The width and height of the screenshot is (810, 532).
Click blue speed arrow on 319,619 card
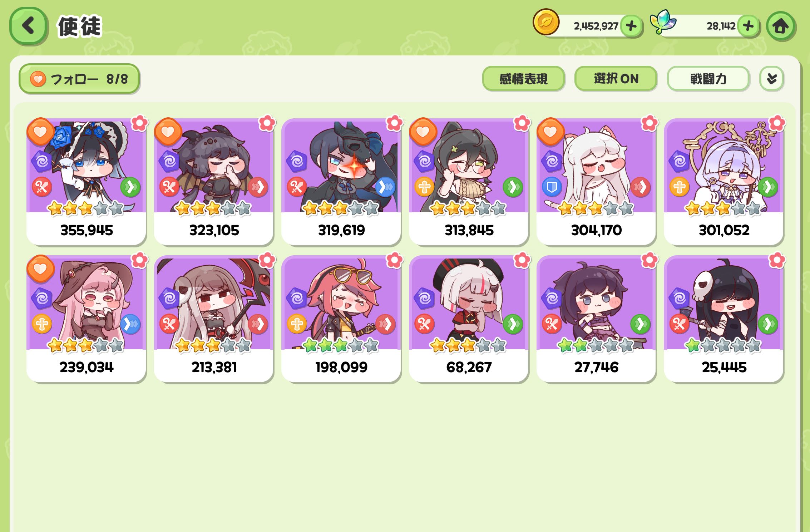click(385, 187)
